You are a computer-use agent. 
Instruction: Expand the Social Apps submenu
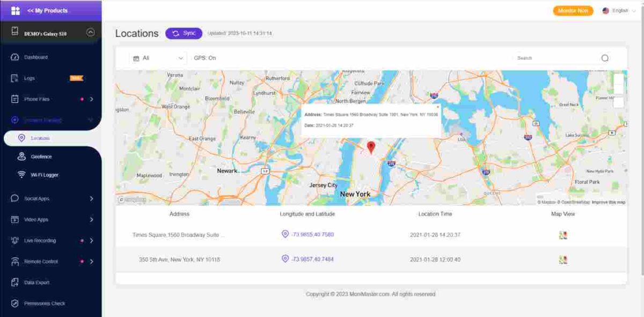(91, 199)
